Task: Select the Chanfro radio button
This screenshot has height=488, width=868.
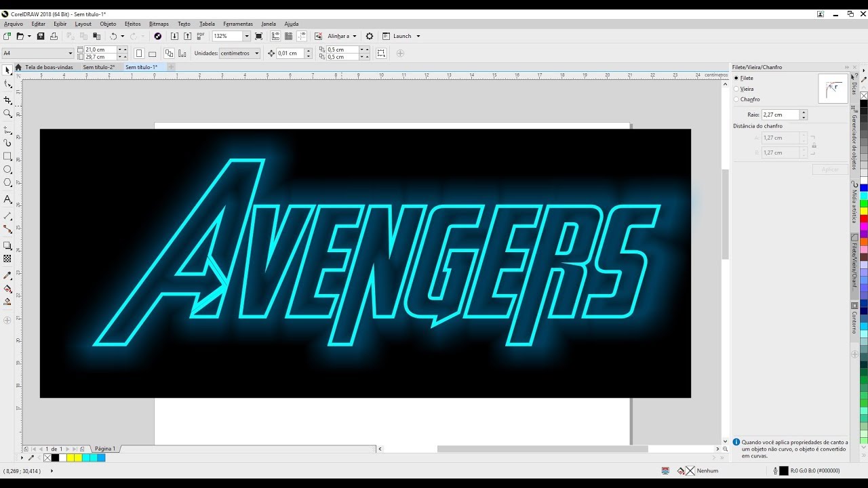Action: 736,99
